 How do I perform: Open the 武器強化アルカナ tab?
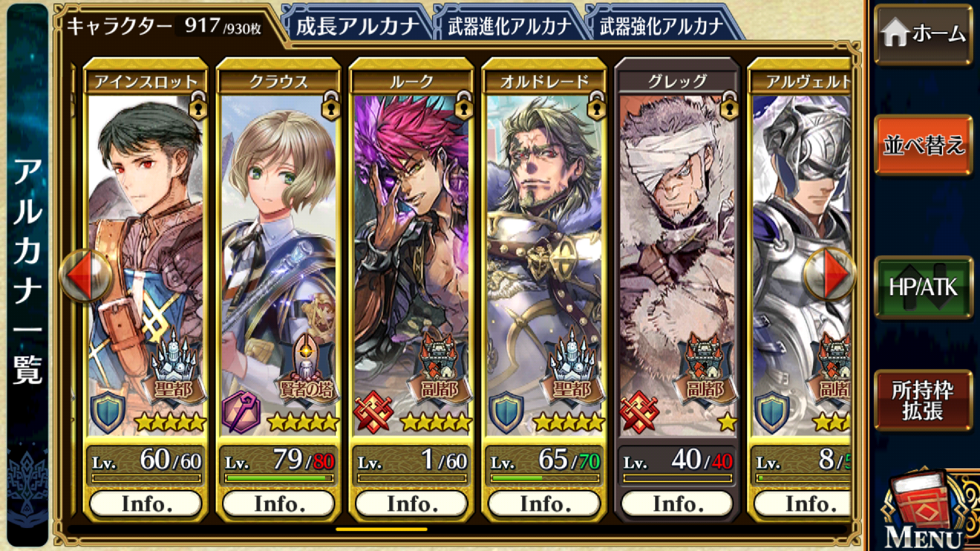click(661, 26)
